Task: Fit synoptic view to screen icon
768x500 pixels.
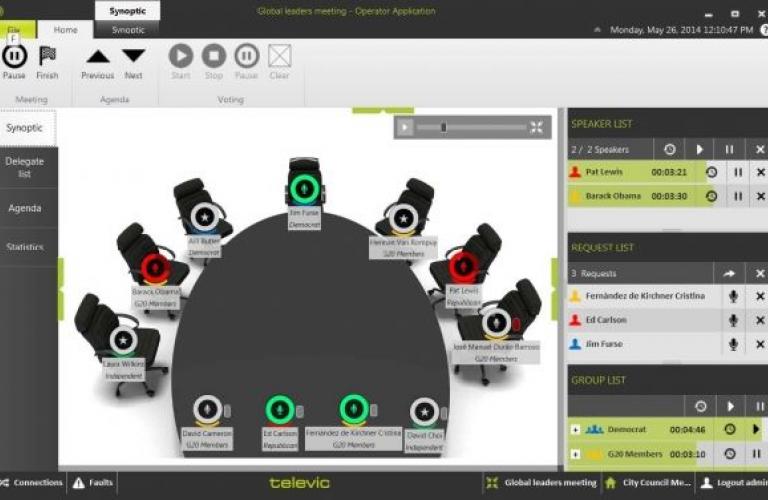Action: 537,127
